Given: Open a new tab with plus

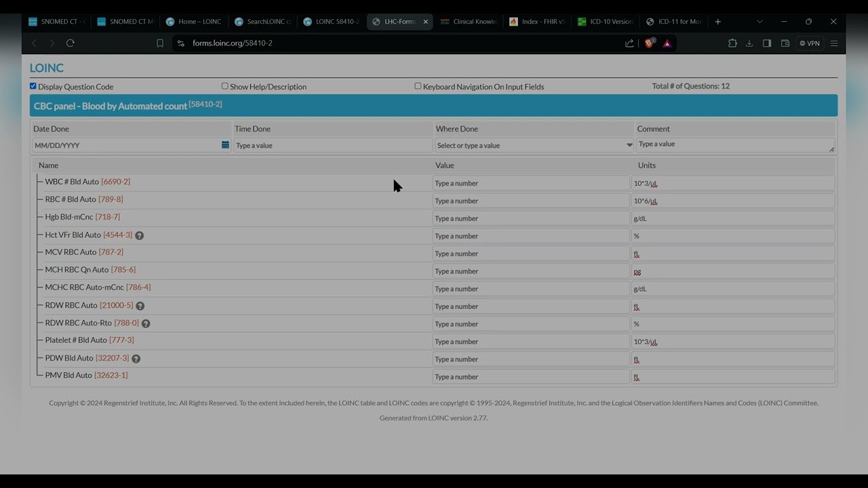Looking at the screenshot, I should coord(718,22).
